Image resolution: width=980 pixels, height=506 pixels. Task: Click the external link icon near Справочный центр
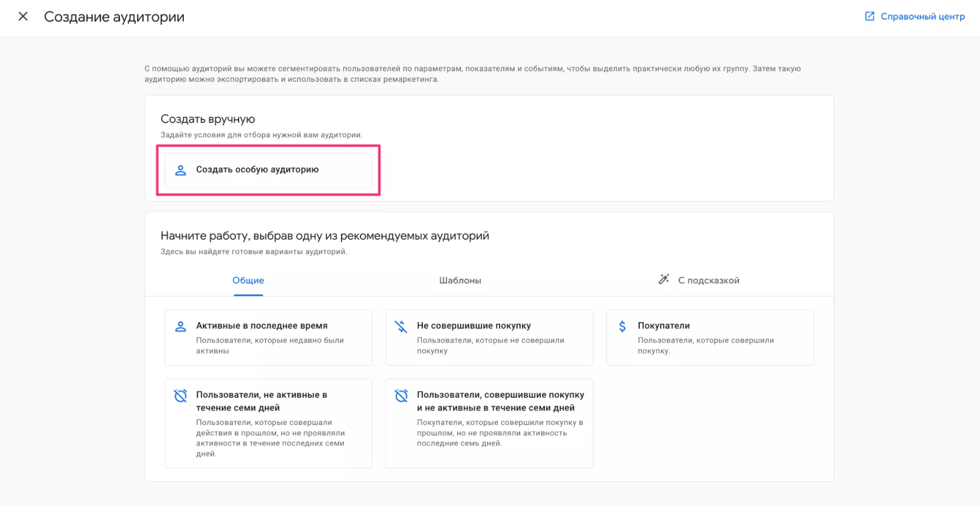(869, 17)
